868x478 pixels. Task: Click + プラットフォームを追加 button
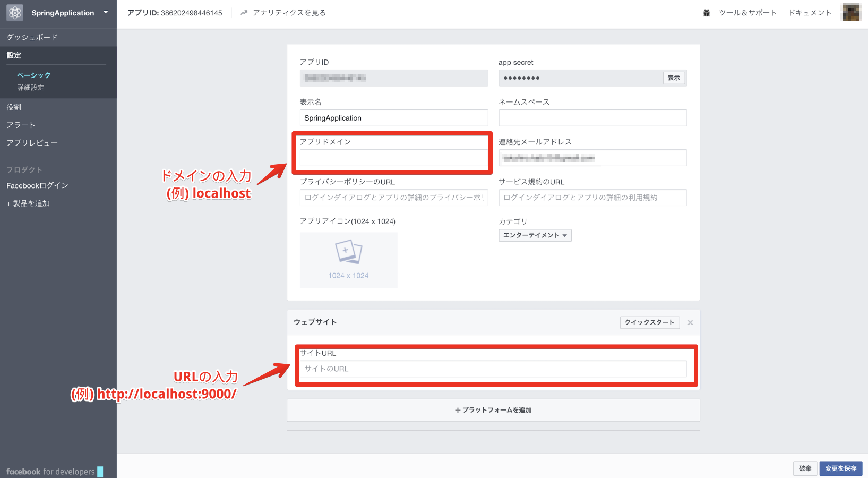(493, 410)
